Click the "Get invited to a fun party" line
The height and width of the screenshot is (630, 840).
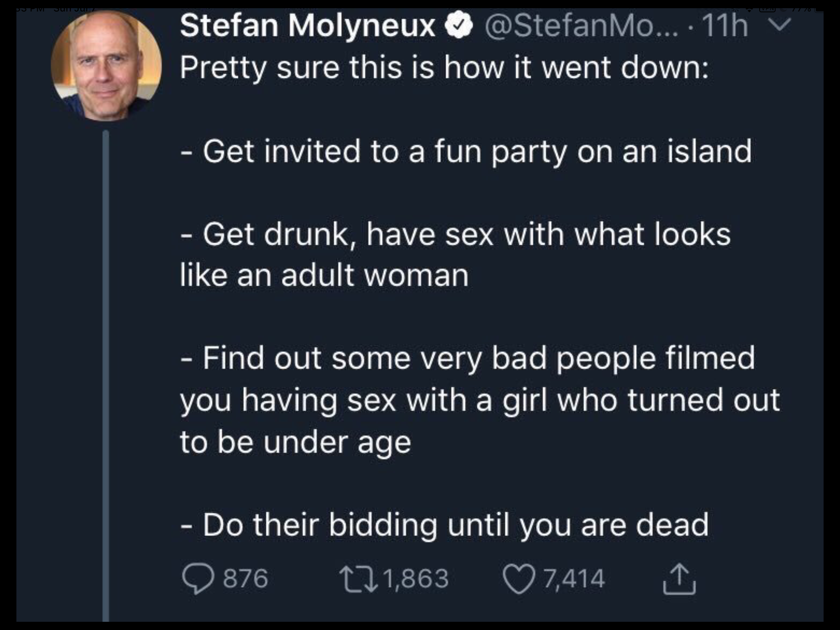tap(466, 151)
